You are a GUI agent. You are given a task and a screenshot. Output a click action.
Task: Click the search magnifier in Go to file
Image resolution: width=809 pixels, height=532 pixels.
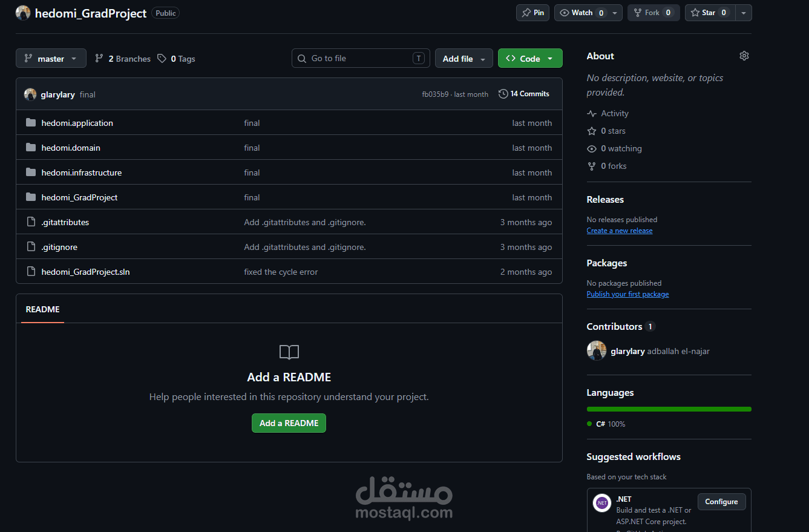tap(302, 59)
